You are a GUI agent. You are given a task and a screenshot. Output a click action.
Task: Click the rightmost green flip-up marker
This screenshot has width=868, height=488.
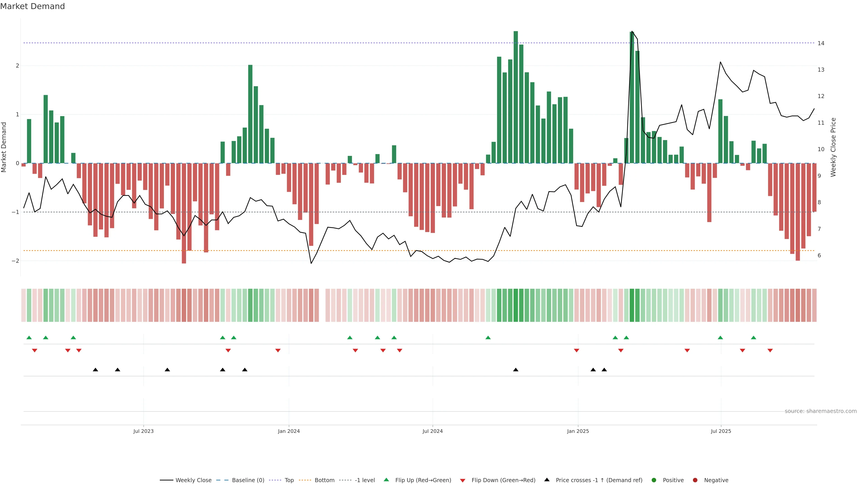(x=753, y=338)
